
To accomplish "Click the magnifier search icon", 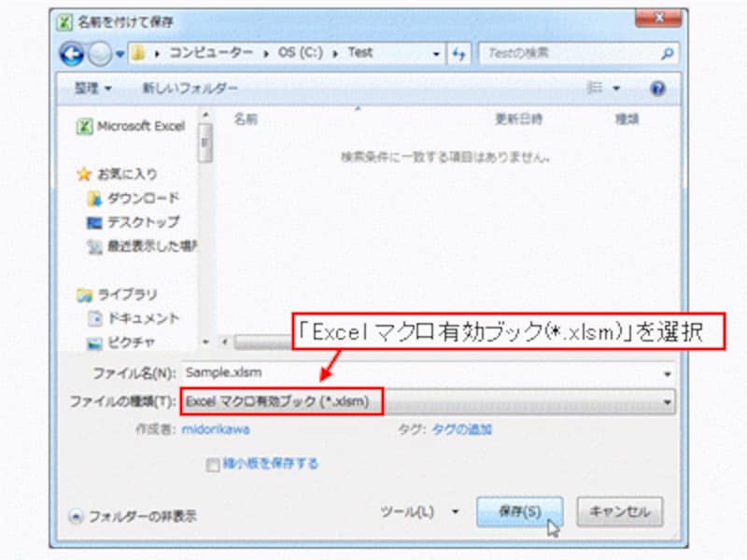I will tap(668, 54).
